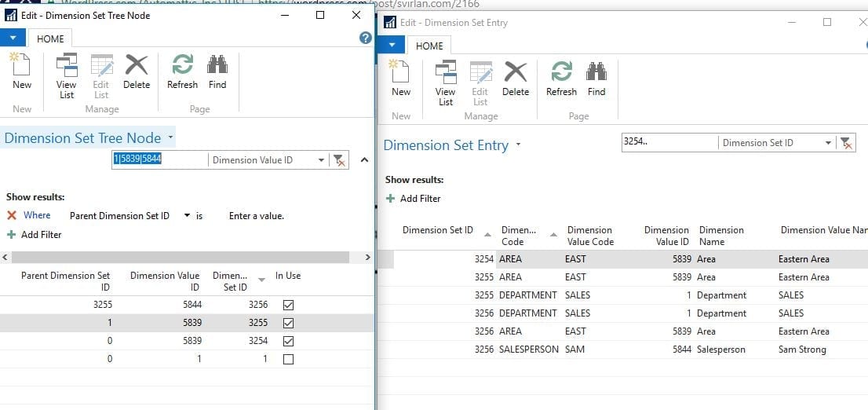Sort by Dimension Set ID header in Entry window
The height and width of the screenshot is (410, 868).
437,230
